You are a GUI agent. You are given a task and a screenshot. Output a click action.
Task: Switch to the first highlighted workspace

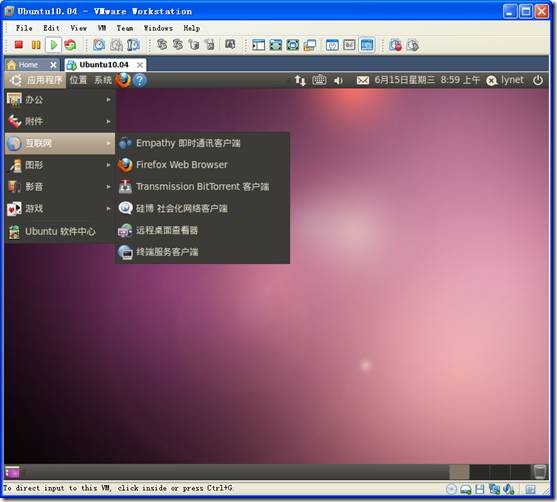(x=459, y=472)
